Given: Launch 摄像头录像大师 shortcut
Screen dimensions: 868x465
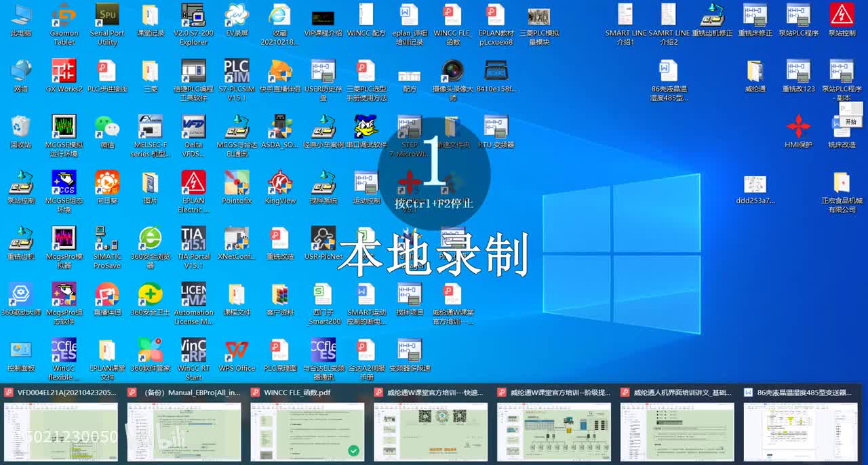Looking at the screenshot, I should pos(452,80).
